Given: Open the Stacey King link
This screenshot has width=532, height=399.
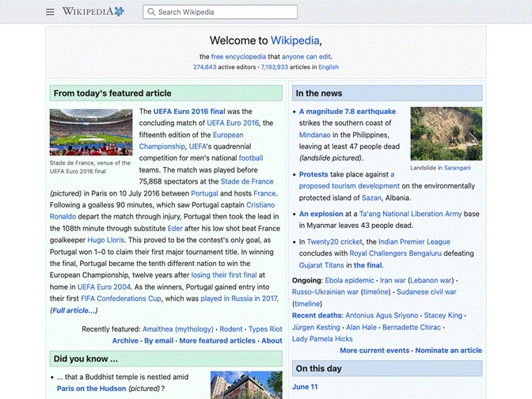Looking at the screenshot, I should [443, 315].
